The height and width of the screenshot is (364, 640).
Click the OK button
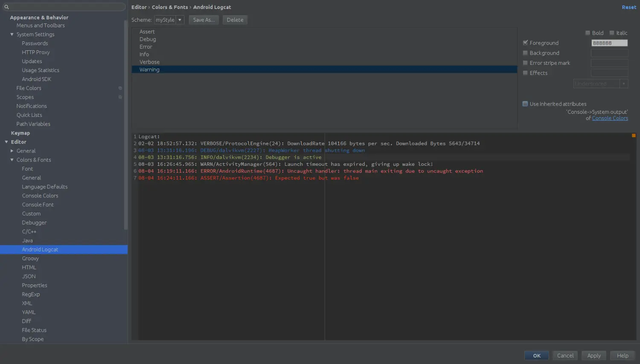click(x=537, y=355)
